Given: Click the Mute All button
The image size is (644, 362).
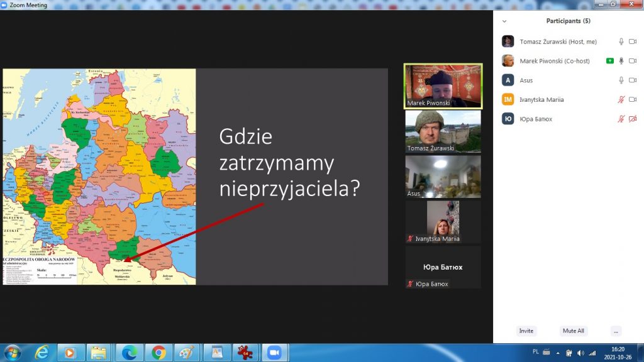Looking at the screenshot, I should click(x=573, y=331).
